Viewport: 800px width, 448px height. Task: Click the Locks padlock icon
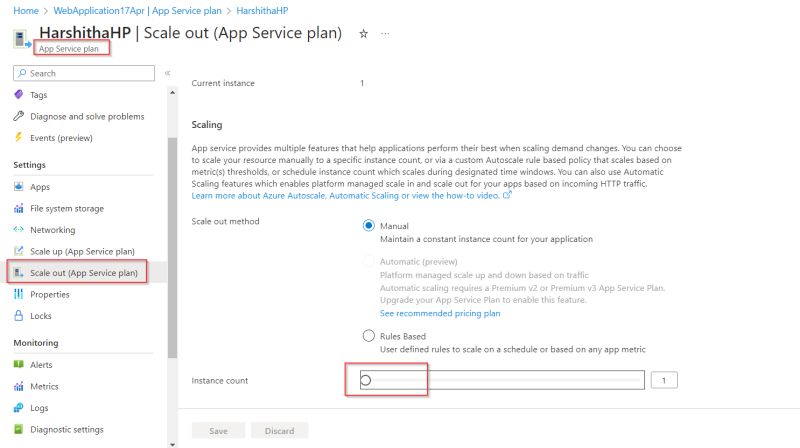[19, 315]
